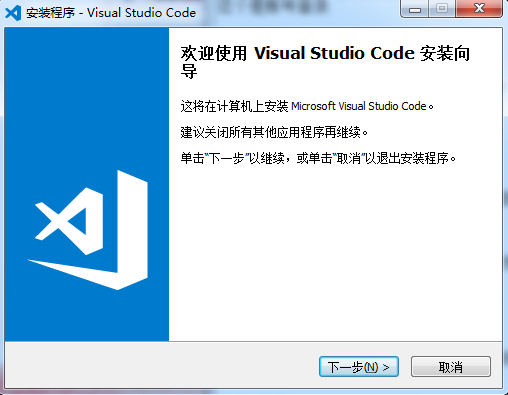Click the text 这将在计算机上安装 Microsoft Visual Studio Code
508x395 pixels.
pos(307,106)
